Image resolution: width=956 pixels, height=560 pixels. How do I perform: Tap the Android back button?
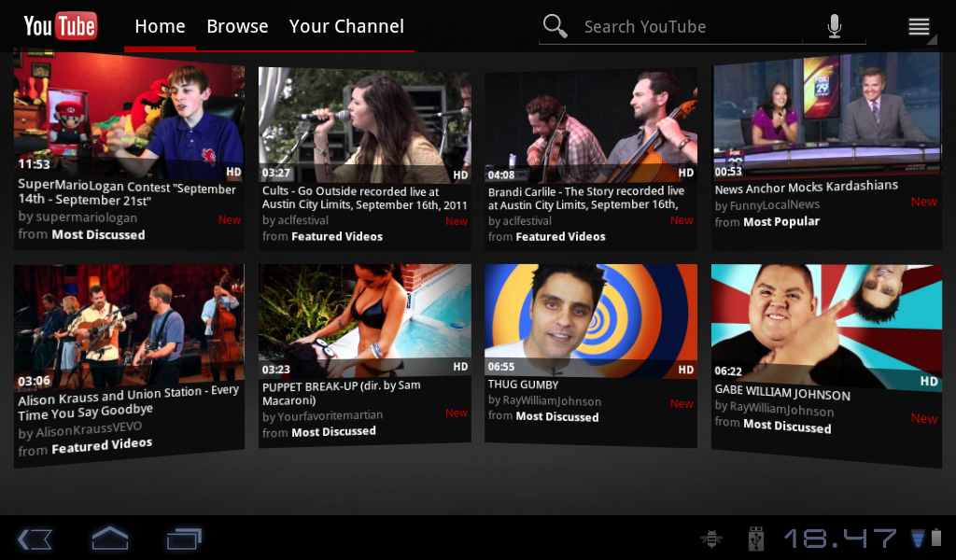pyautogui.click(x=35, y=539)
